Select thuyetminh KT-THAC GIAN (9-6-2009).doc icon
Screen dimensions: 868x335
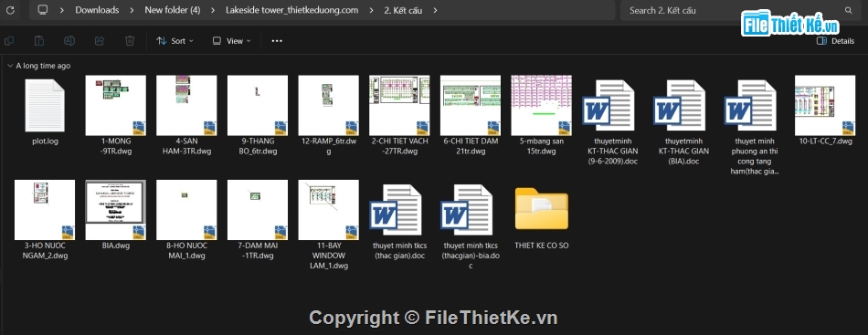[608, 105]
